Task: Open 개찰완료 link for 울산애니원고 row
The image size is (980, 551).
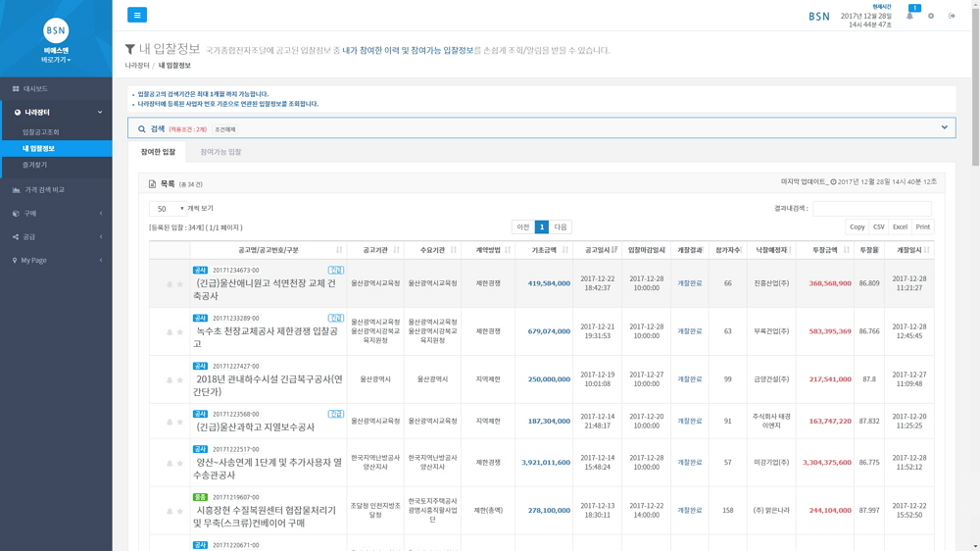Action: point(689,283)
